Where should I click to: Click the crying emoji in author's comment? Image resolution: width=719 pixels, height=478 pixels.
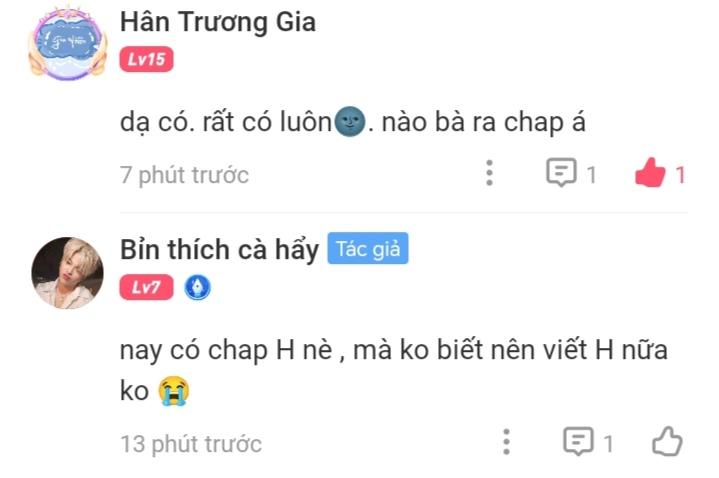(x=174, y=391)
